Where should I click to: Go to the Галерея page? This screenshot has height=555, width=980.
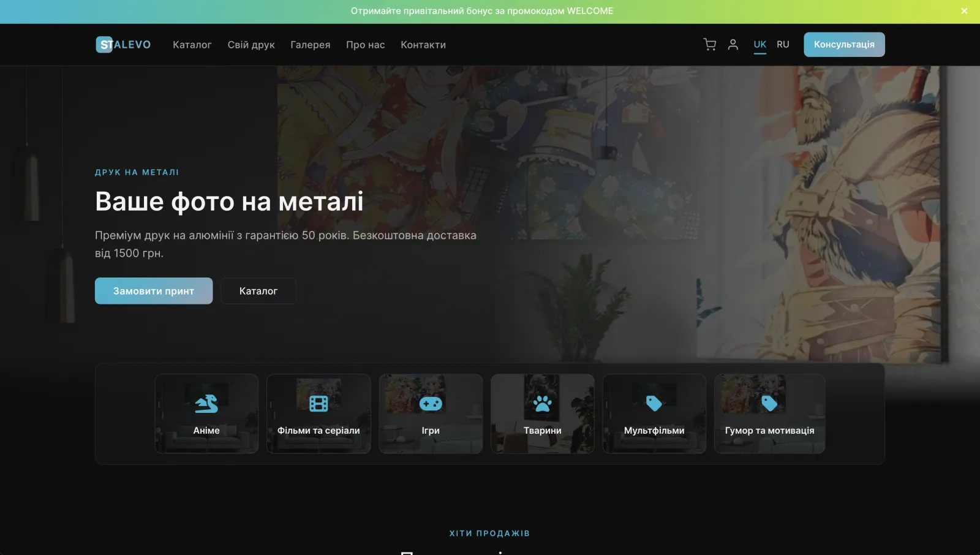tap(311, 45)
